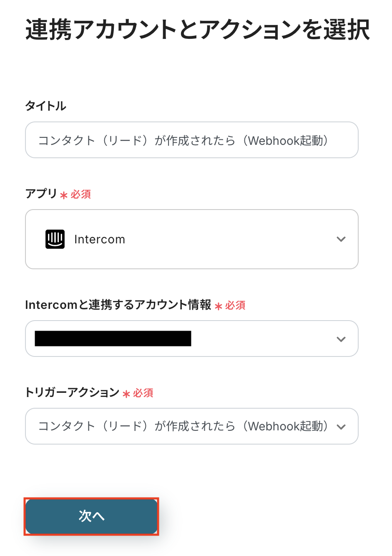Click the タイトル field label
Screen dimensions: 392x556
[46, 106]
